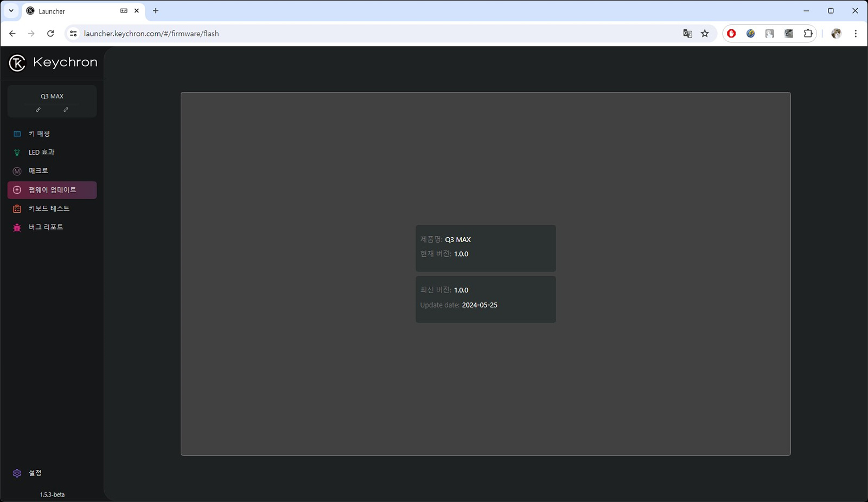868x502 pixels.
Task: Go forward in browser history
Action: click(x=31, y=34)
